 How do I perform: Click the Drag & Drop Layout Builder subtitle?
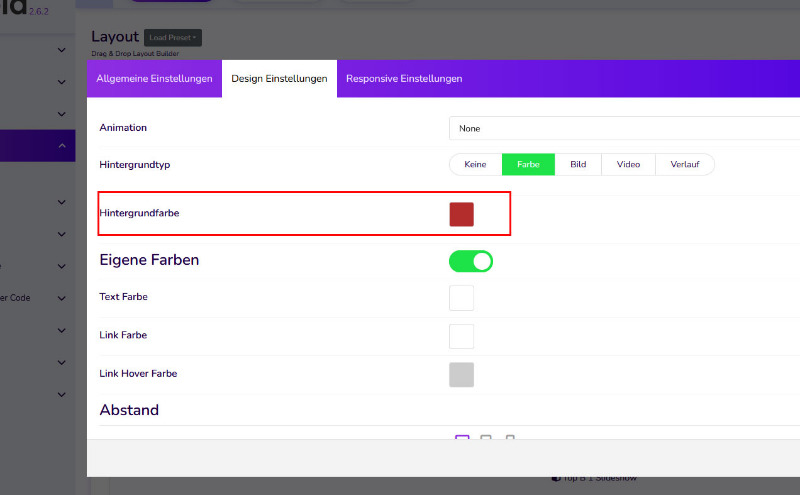pyautogui.click(x=135, y=54)
